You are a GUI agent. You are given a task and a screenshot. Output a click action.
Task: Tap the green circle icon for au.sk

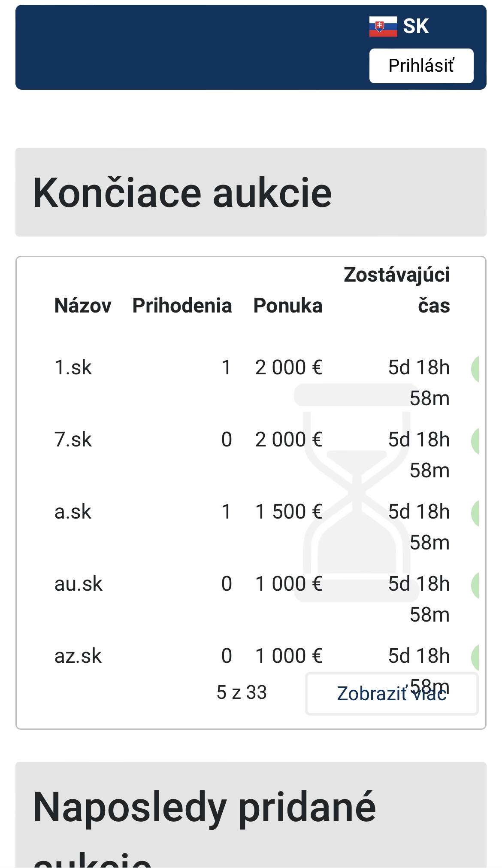point(475,585)
